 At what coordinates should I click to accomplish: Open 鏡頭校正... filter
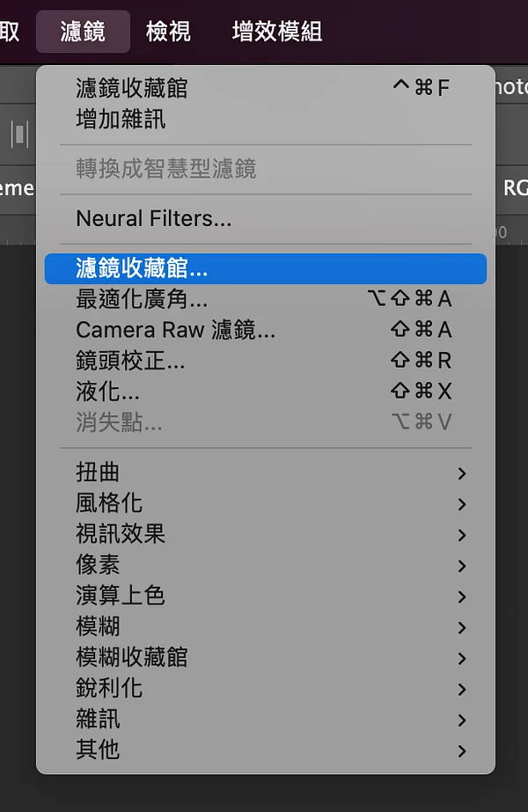click(x=265, y=361)
